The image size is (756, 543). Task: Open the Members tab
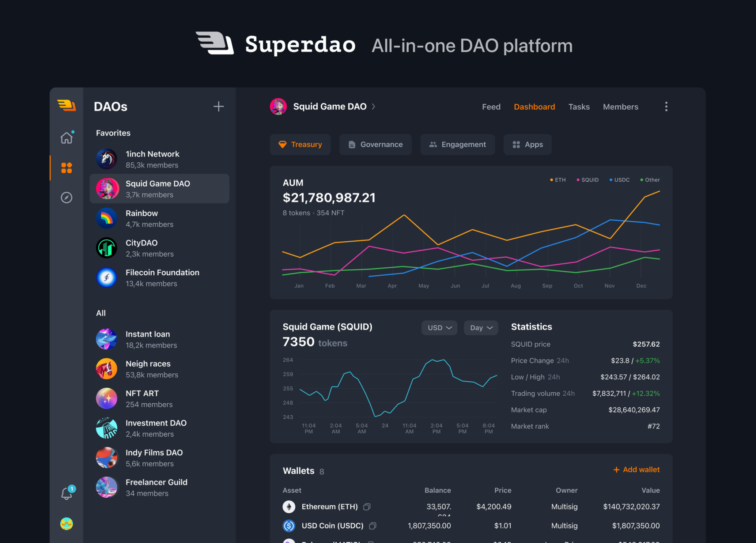coord(620,107)
